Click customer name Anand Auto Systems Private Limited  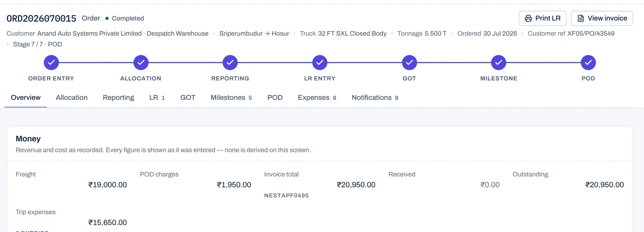pyautogui.click(x=89, y=33)
